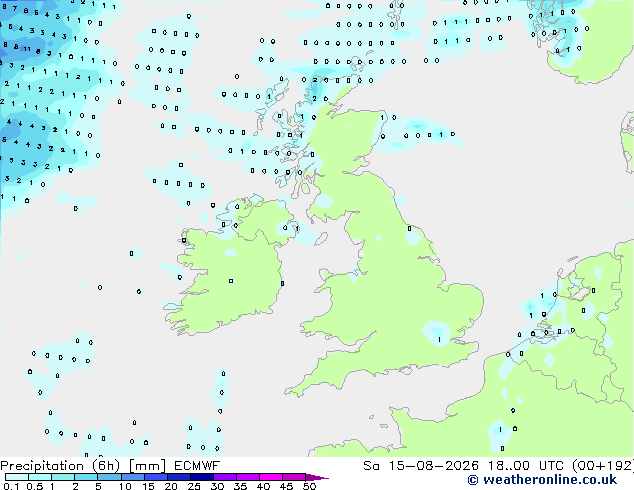Click the legend scale value '35'
Screen dimensions: 634x490
[x=240, y=486]
